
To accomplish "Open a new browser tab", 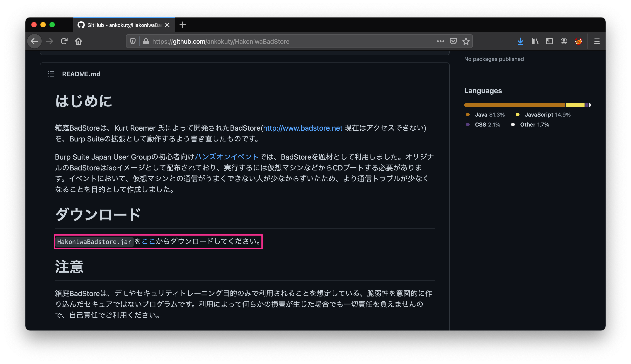I will click(183, 25).
